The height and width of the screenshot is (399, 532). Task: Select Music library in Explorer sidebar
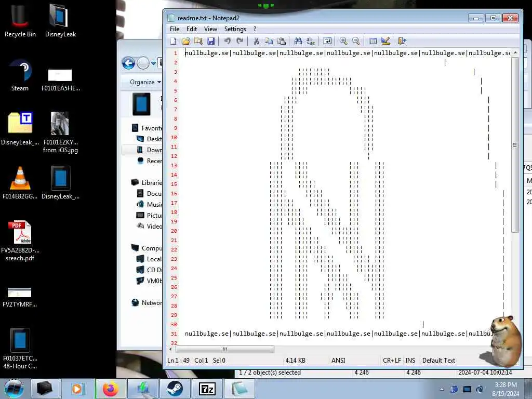[x=150, y=204]
